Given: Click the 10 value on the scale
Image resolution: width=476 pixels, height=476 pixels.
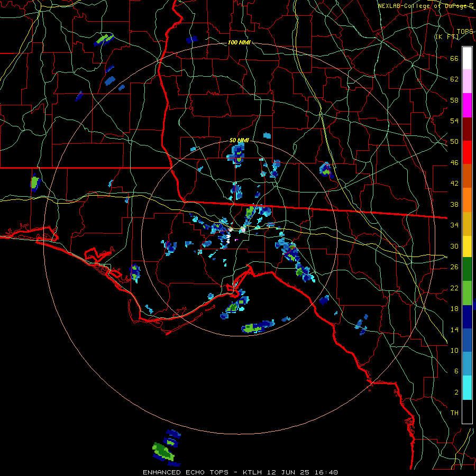Looking at the screenshot, I should point(454,350).
